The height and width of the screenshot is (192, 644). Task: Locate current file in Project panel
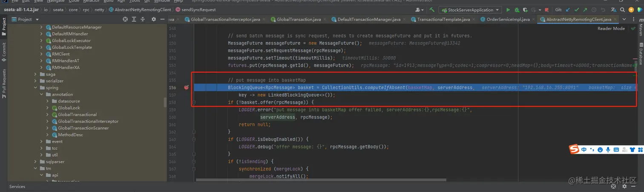click(x=125, y=19)
